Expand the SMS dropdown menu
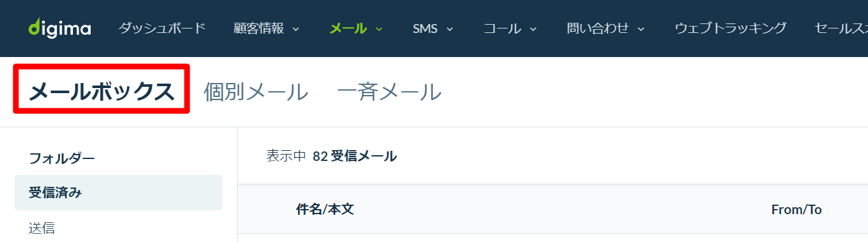The width and height of the screenshot is (868, 242). [x=433, y=29]
